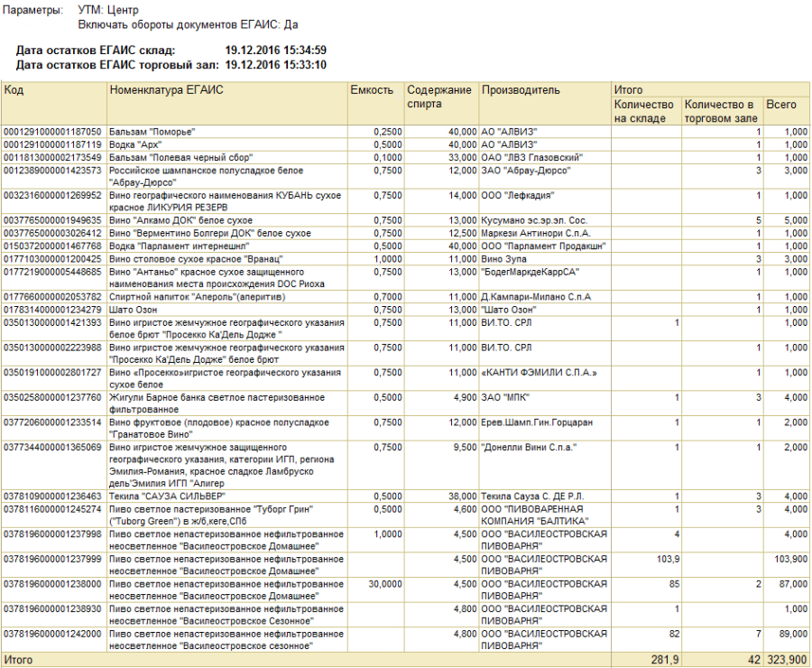
Task: Select 'Включать обороты документов ЕГАИС: Да' line
Action: click(188, 25)
